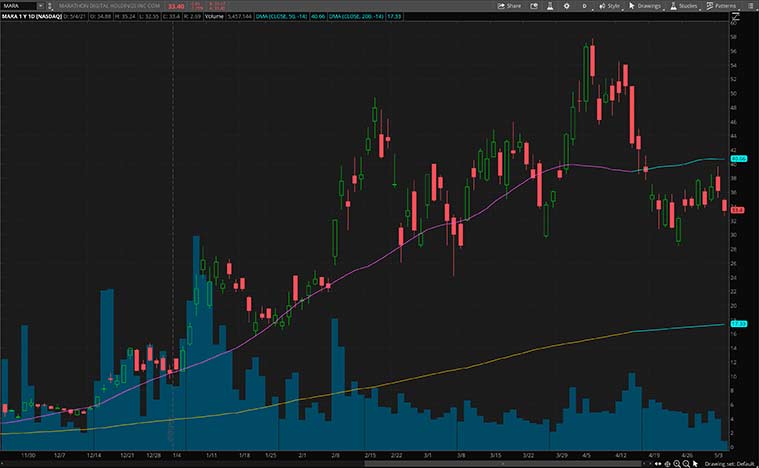Click the hamburger menu icon at top right
The image size is (759, 468).
point(751,5)
